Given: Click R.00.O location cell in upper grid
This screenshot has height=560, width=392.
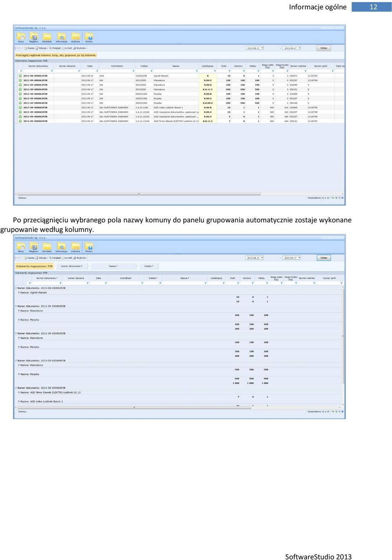Looking at the screenshot, I should [207, 80].
